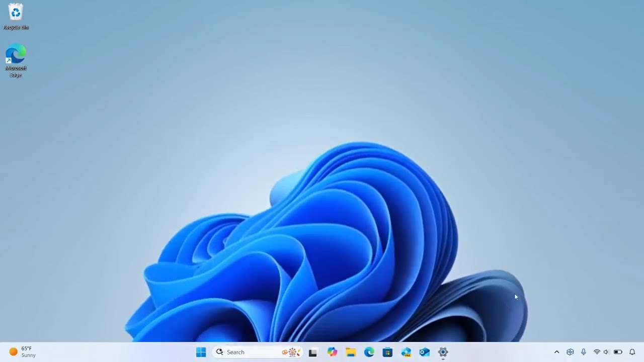Launch Microsoft Edge from the taskbar
Viewport: 644px width, 362px height.
coord(369,352)
